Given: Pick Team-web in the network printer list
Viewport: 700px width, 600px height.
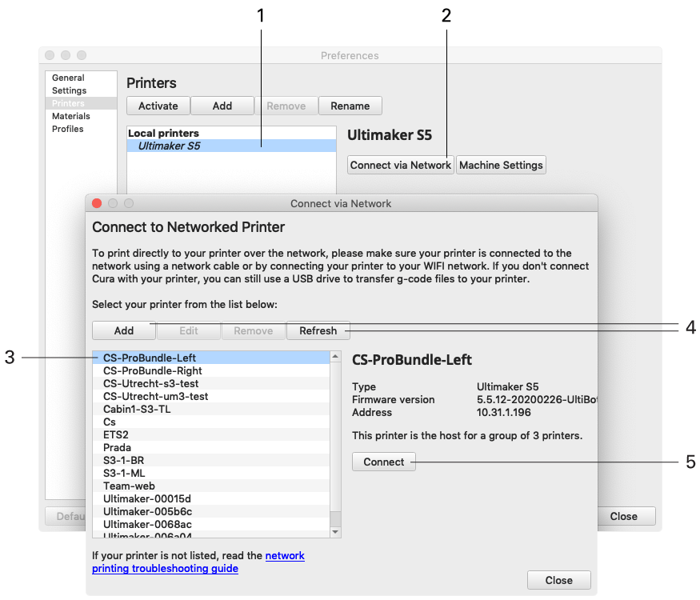Looking at the screenshot, I should click(x=129, y=486).
